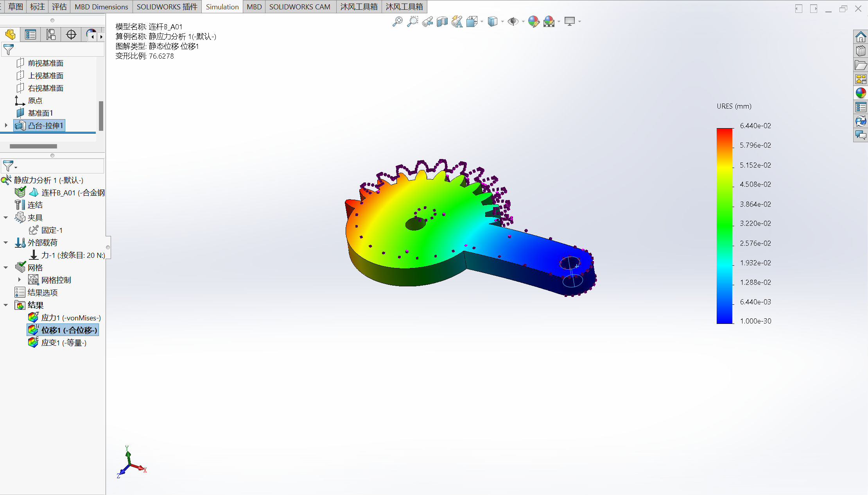Viewport: 868px width, 495px height.
Task: Open the Apply Scene dropdown arrow
Action: [559, 21]
